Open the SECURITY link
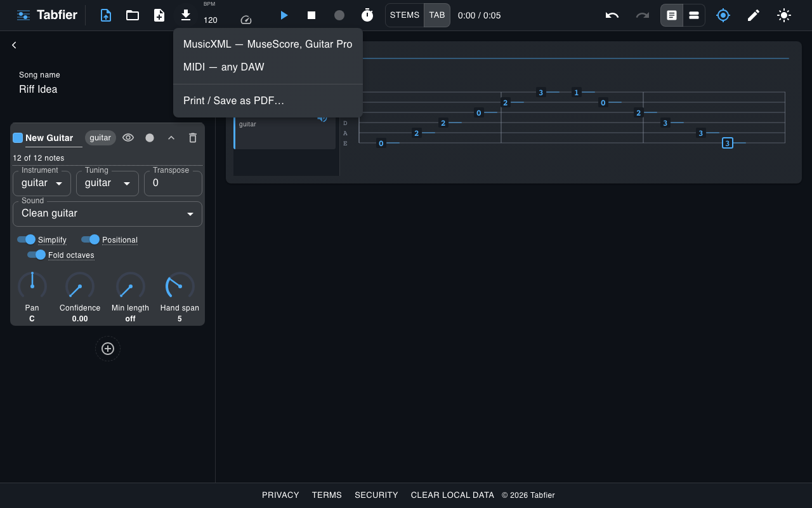Screen dimensions: 812x508 [376, 495]
